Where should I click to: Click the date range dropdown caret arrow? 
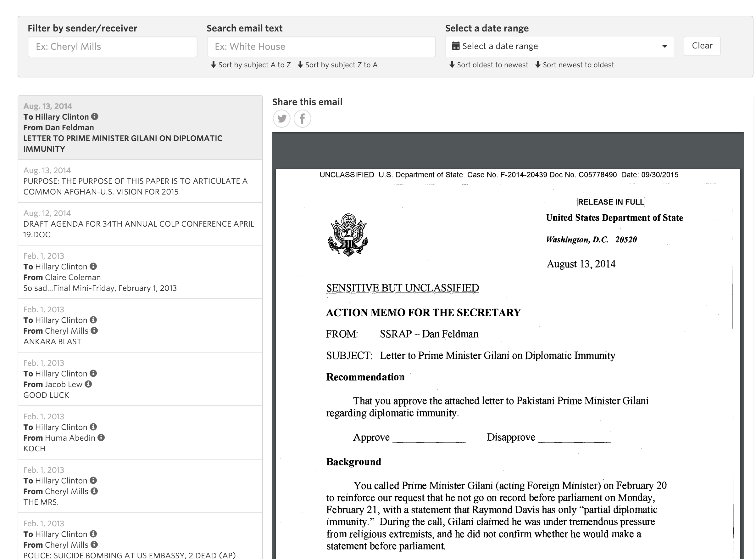click(x=664, y=46)
